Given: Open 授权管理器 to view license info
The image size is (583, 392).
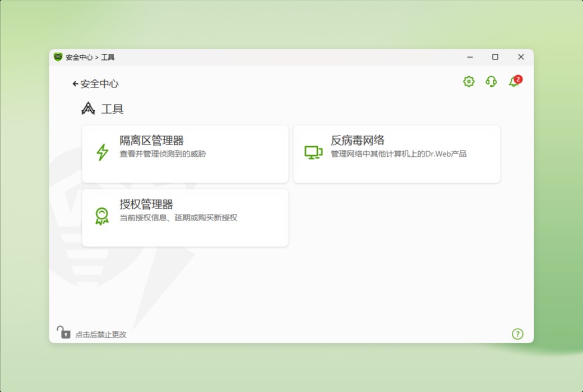Looking at the screenshot, I should 185,217.
